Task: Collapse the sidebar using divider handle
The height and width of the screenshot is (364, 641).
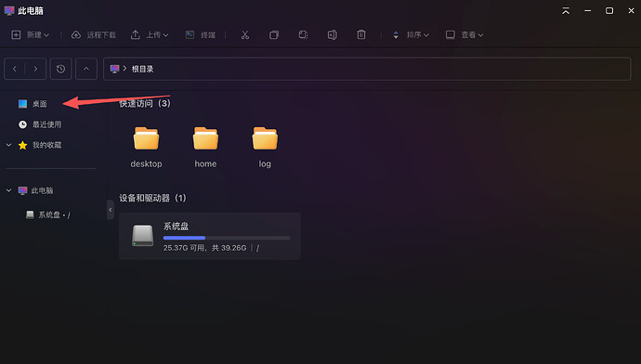Action: [111, 210]
